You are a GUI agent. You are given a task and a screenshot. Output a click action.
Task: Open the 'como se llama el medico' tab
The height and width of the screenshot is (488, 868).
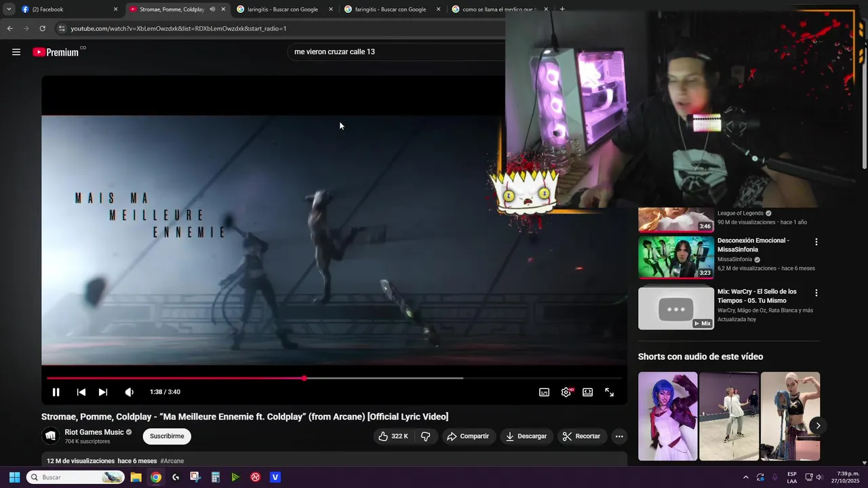498,9
